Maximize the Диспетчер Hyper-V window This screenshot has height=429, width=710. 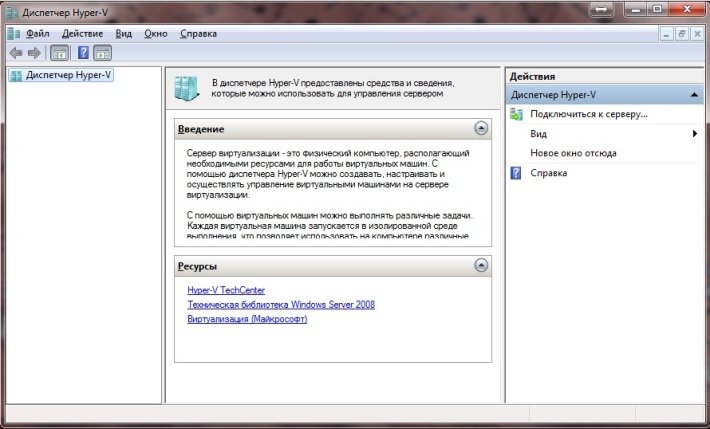(x=657, y=9)
